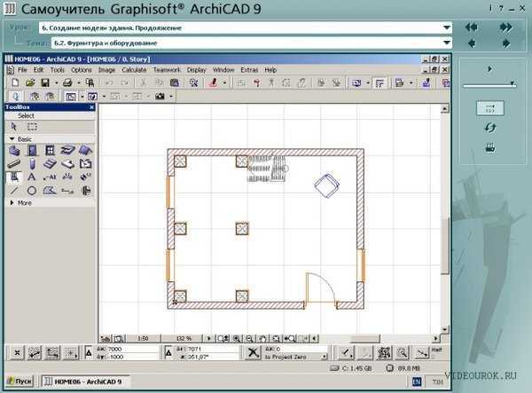Select the Stair tool in ToolBox
532x393 pixels.
coord(50,164)
